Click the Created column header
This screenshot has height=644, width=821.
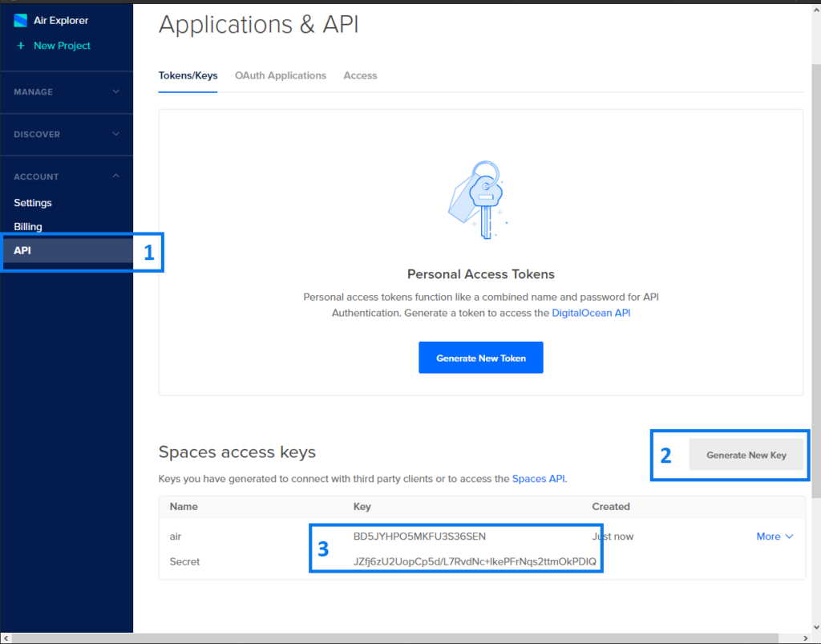pos(611,506)
